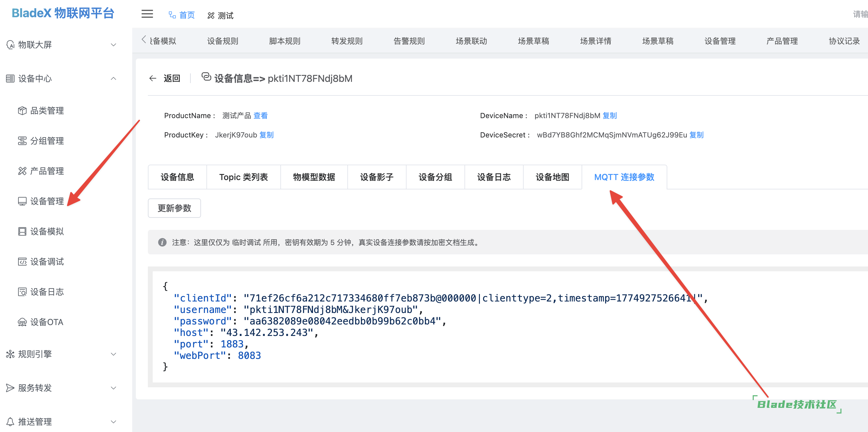Screen dimensions: 868x432
Task: Open the 设备影子 tab
Action: [376, 177]
